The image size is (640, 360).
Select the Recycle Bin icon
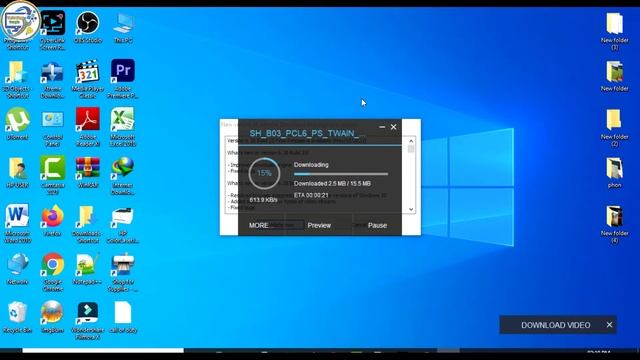coord(17,317)
